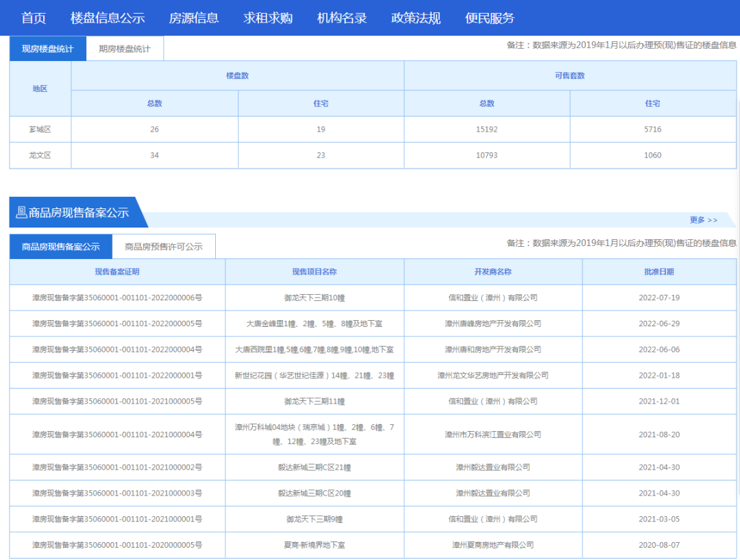Click project 御龙天下三期10幢
The width and height of the screenshot is (740, 560).
coord(314,298)
